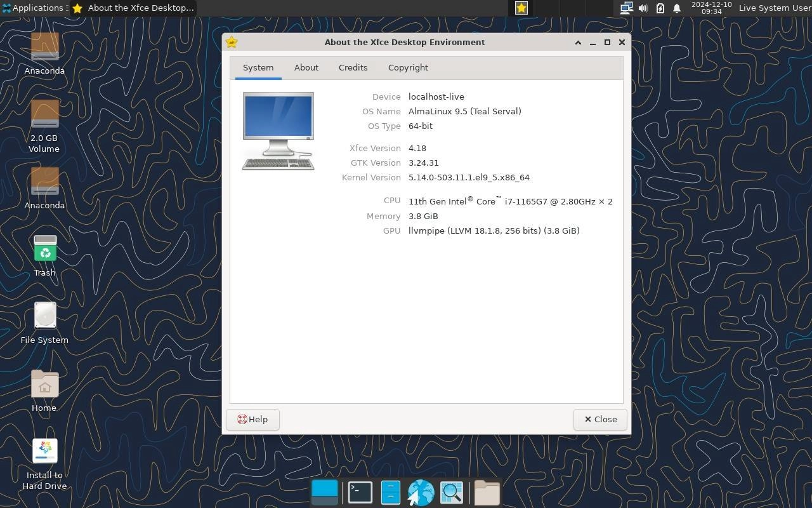Screen dimensions: 812x508
Task: Select the 2.0 GB Volume desktop icon
Action: [44, 126]
